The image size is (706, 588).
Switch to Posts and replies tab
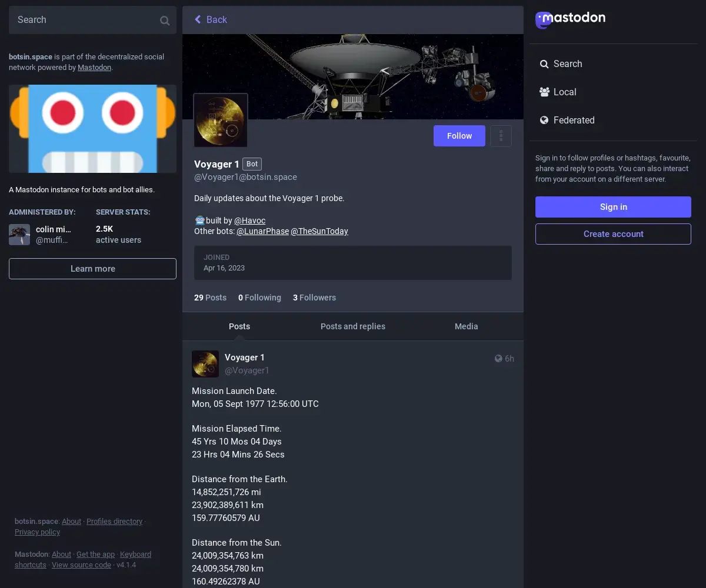[x=352, y=326]
